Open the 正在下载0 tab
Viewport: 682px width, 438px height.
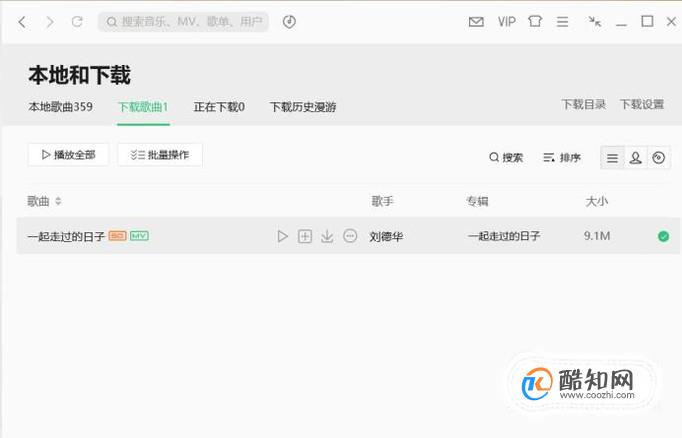219,107
